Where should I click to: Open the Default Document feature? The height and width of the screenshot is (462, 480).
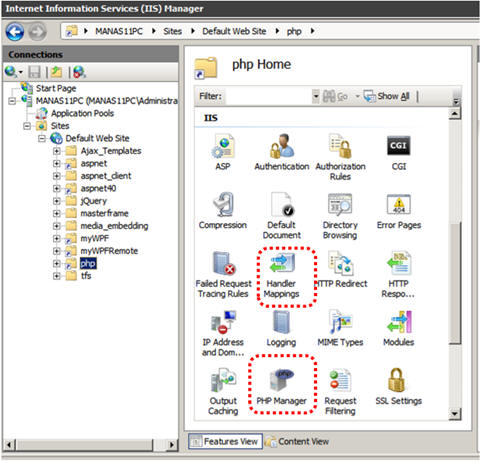pos(282,216)
